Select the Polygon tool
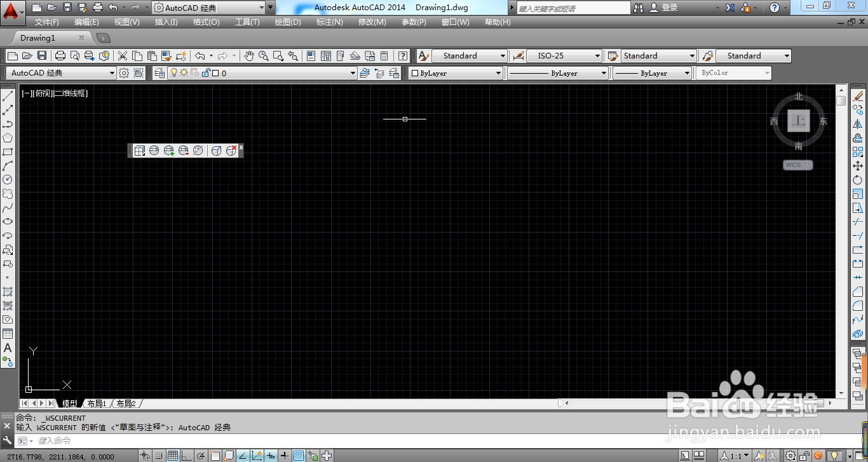 pos(8,138)
